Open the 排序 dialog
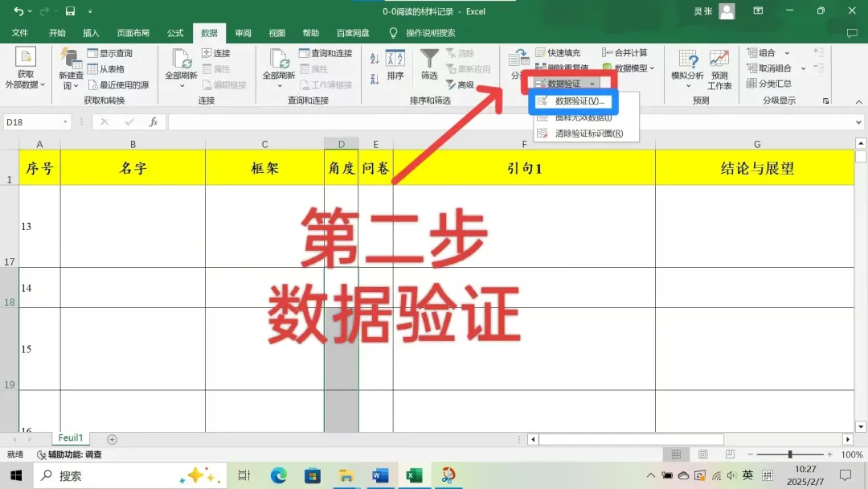Screen dimensions: 868x489 pyautogui.click(x=395, y=65)
